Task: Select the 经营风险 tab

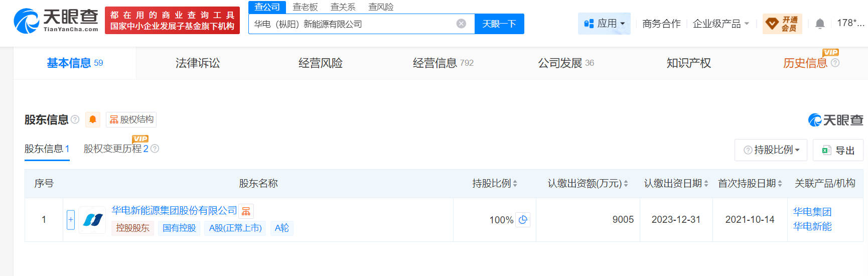Action: coord(320,63)
